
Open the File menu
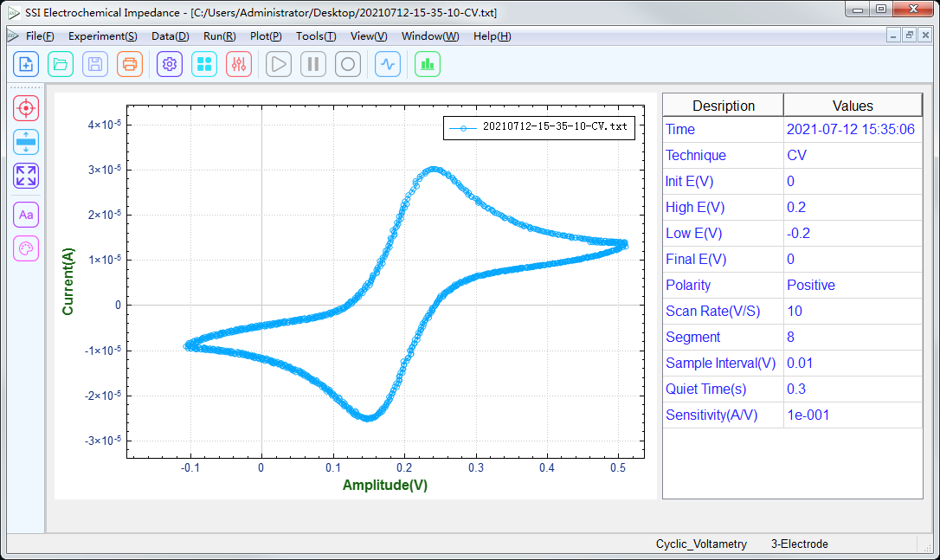40,36
